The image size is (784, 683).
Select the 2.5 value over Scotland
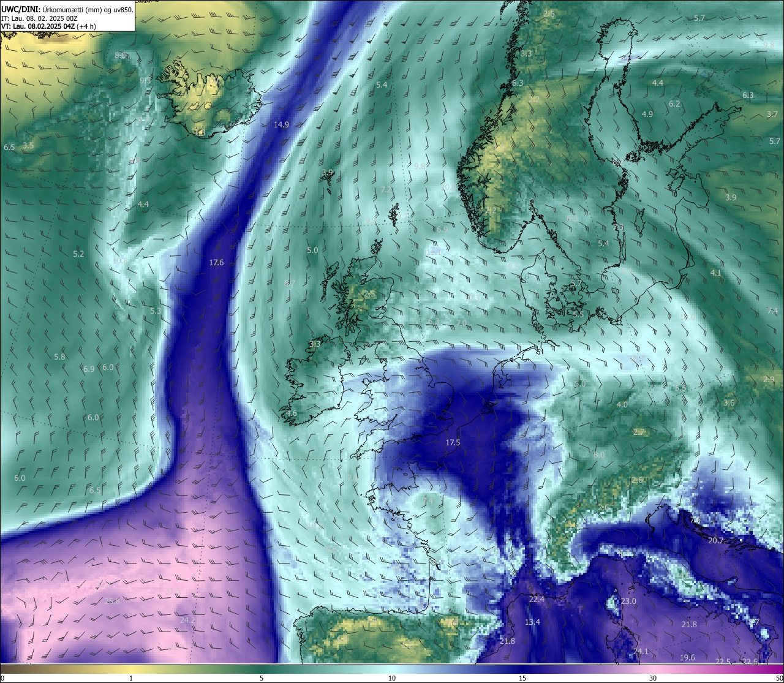click(369, 294)
